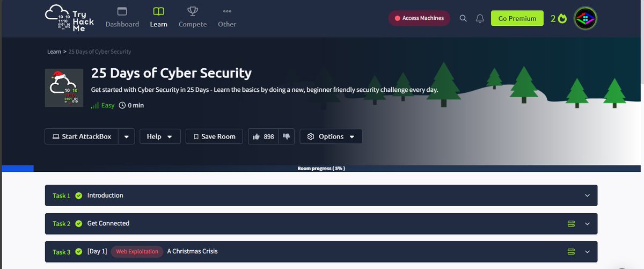
Task: Click the room's Santa hat thumbnail
Action: coord(64,88)
